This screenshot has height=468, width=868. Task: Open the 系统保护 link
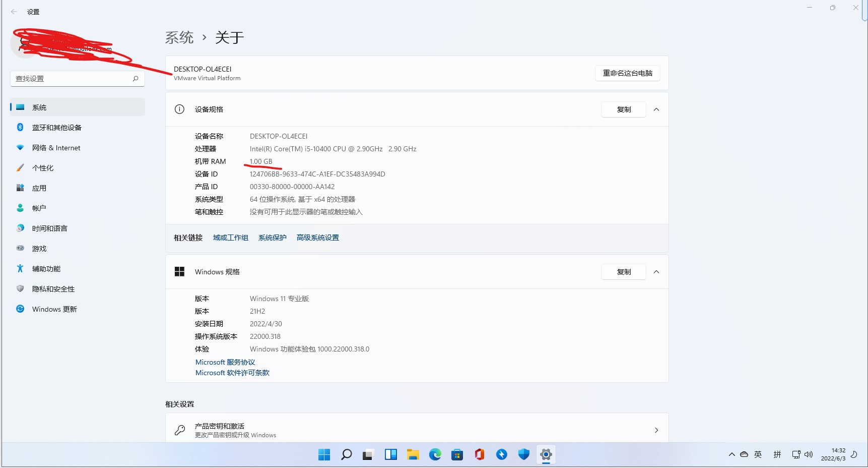coord(273,238)
